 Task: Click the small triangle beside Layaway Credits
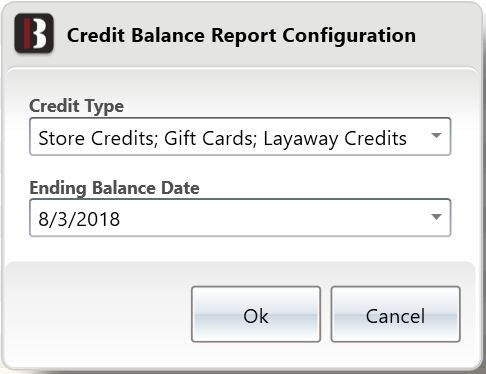click(x=436, y=135)
